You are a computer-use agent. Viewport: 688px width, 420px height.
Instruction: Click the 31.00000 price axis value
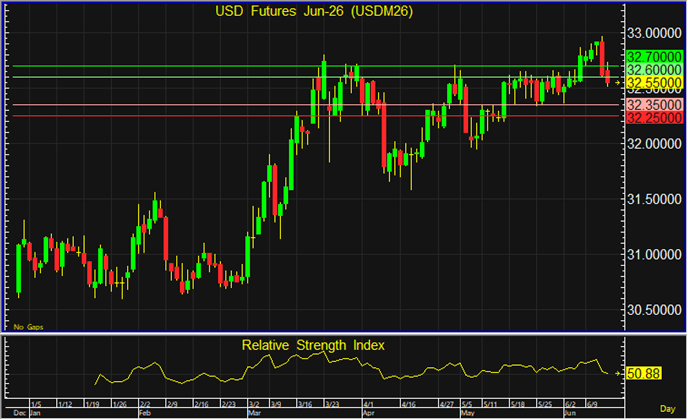pyautogui.click(x=654, y=255)
